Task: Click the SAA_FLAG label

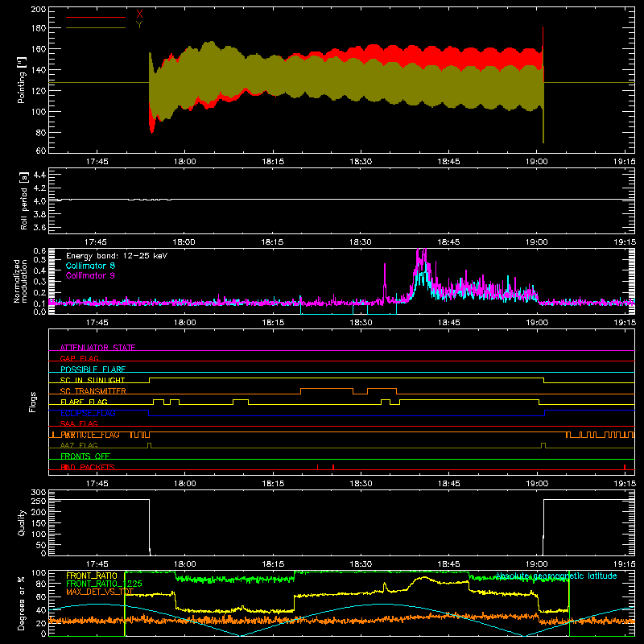Action: coord(79,423)
